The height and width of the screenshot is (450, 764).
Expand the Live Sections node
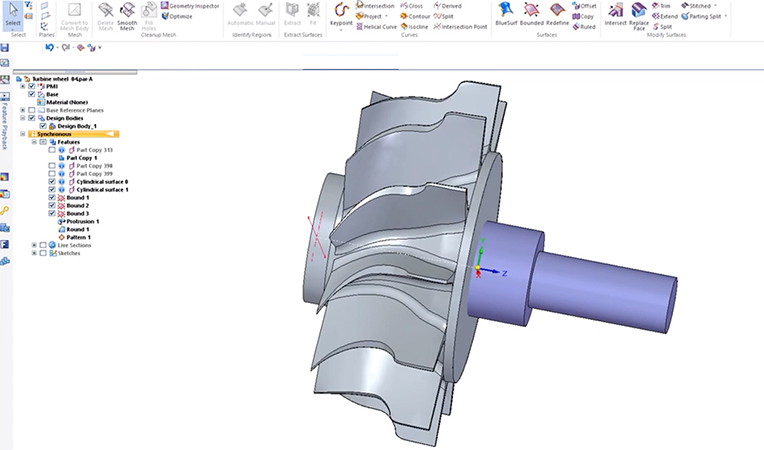coord(34,245)
